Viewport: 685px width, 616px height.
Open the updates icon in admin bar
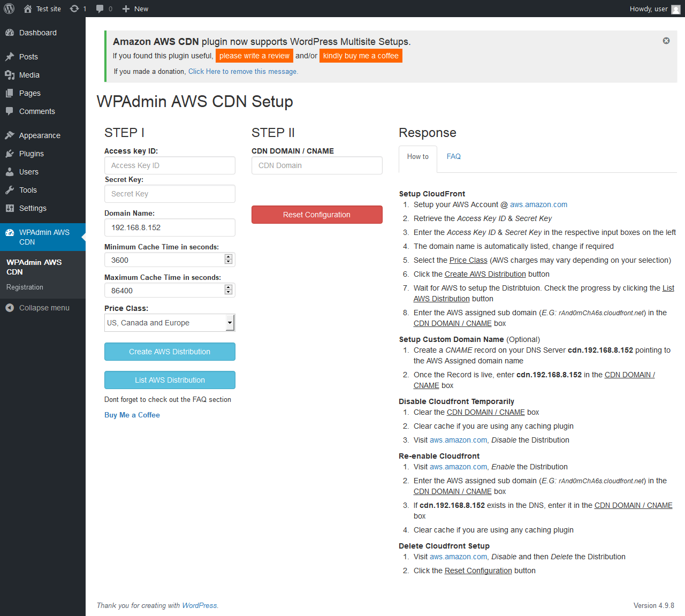pos(74,9)
